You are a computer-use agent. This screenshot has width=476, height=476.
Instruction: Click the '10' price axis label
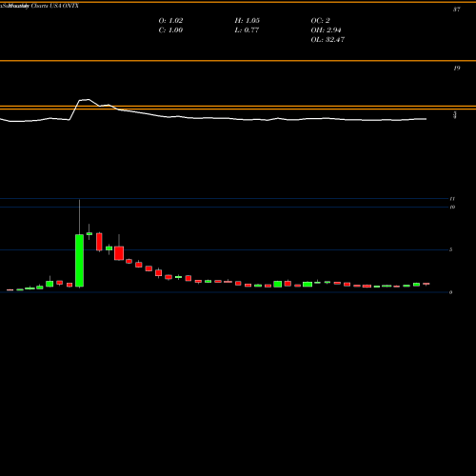(x=452, y=208)
